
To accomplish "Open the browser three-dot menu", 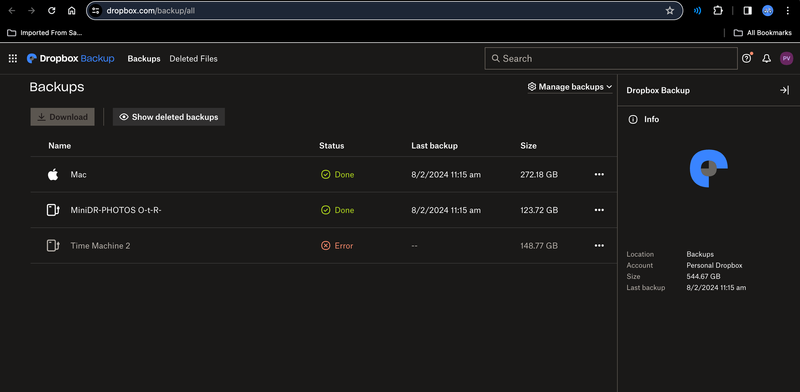I will (788, 11).
